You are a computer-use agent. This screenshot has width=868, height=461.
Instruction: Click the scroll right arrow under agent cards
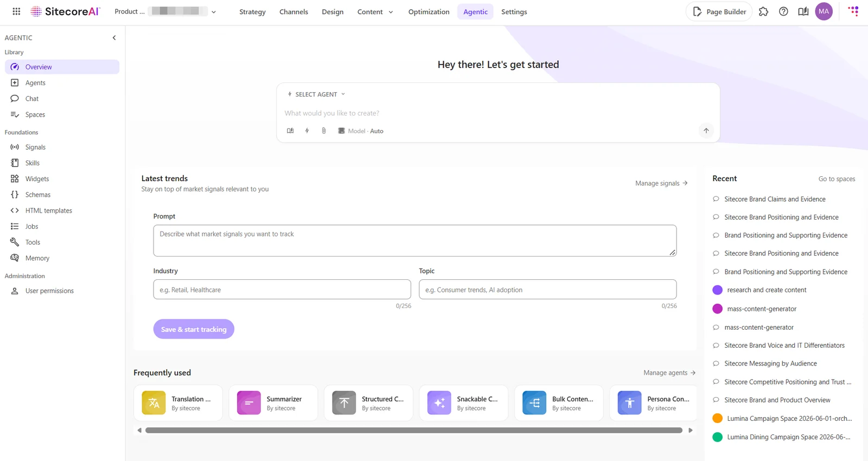691,431
